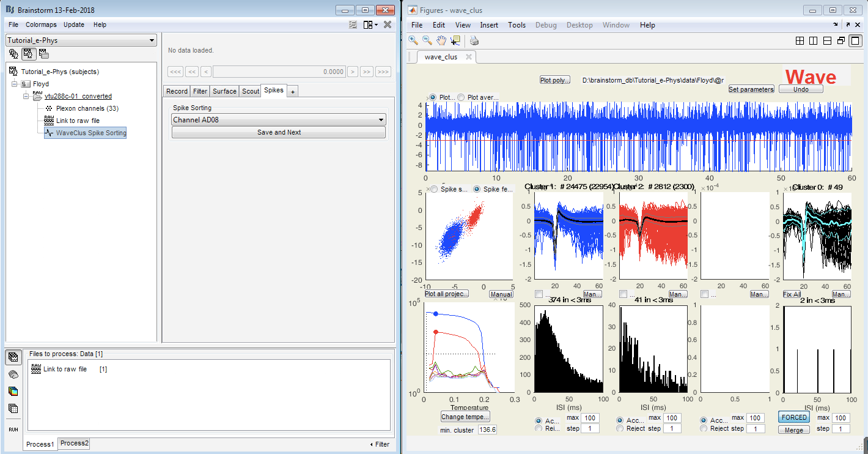Click the 'Save and Next' button

coord(279,132)
